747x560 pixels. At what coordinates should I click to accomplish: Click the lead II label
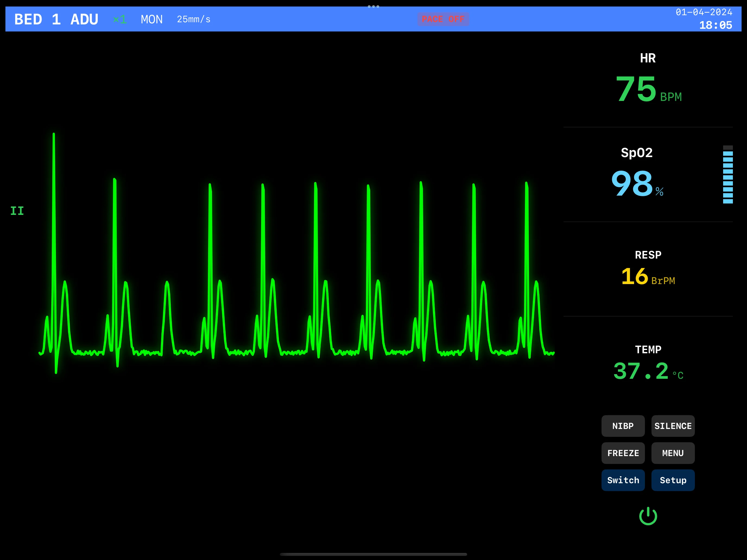click(x=17, y=211)
